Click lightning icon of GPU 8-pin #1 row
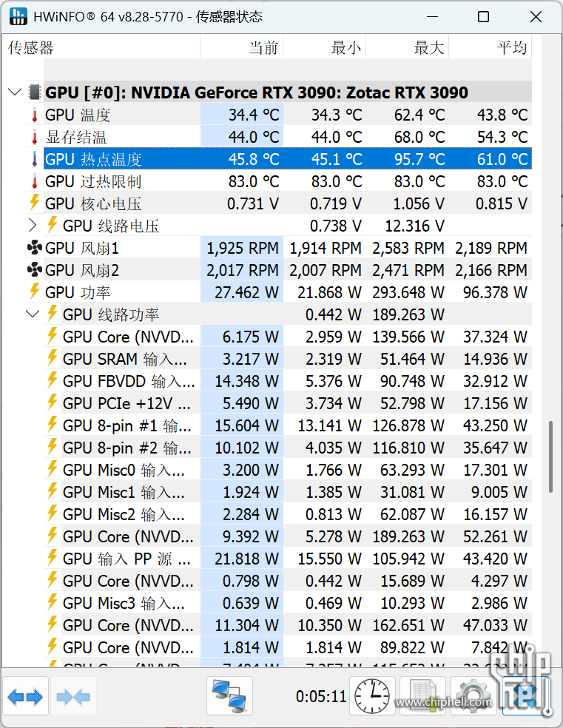Viewport: 563px width, 728px height. [x=52, y=425]
